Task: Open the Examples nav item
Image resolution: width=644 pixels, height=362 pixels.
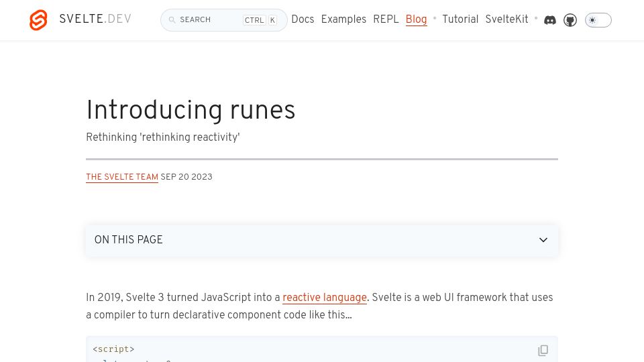Action: click(343, 19)
